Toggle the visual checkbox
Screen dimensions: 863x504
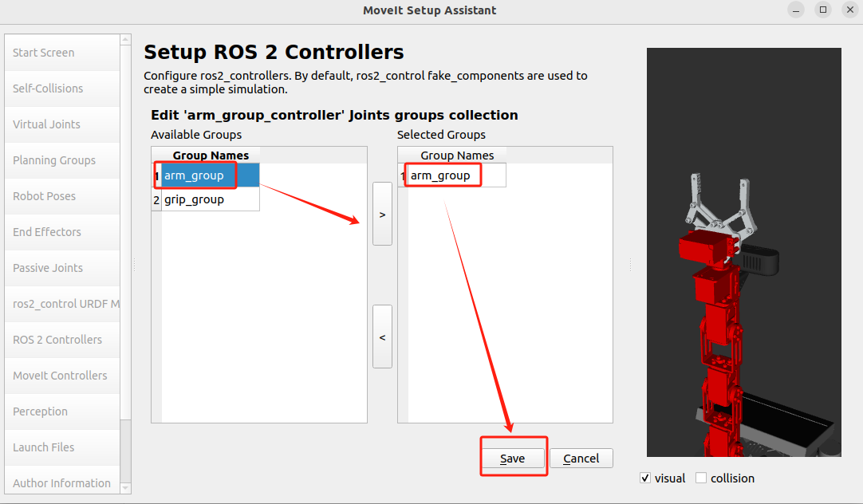tap(645, 478)
